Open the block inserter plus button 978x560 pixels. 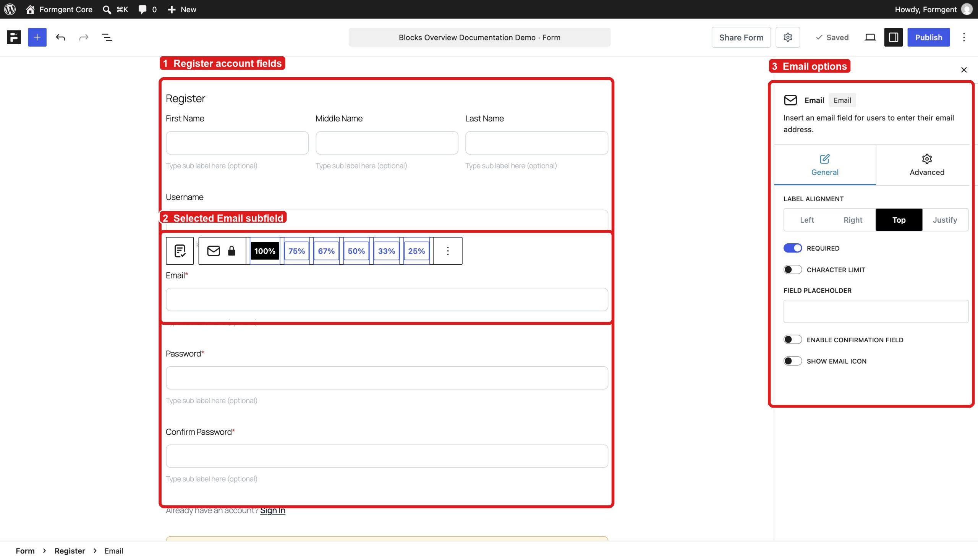[x=37, y=37]
